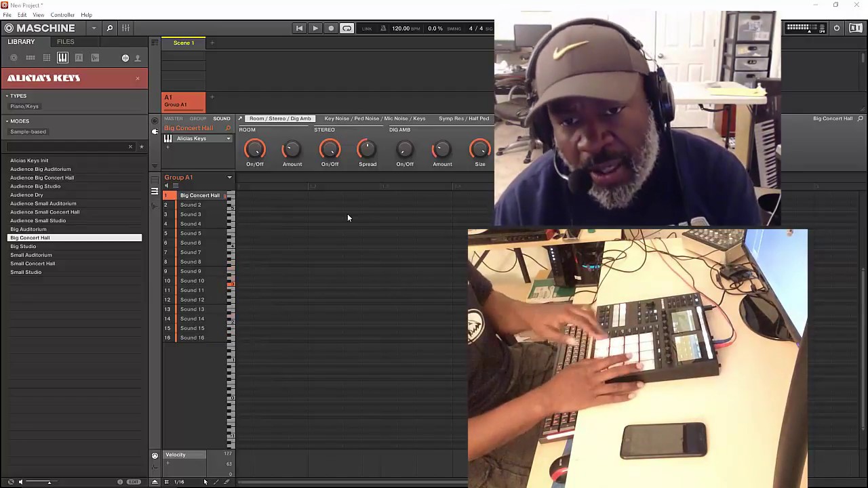Click the EDIT button in browser footer

click(x=134, y=482)
